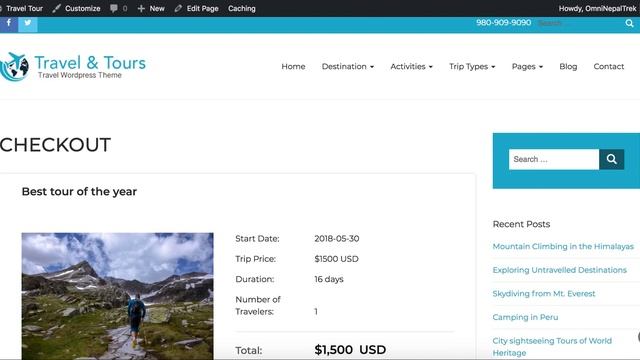Click the plus icon beside New
The width and height of the screenshot is (640, 360).
pyautogui.click(x=141, y=9)
